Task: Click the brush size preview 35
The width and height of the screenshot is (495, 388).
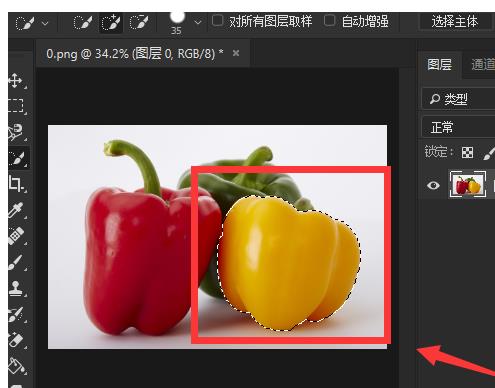Action: (176, 23)
